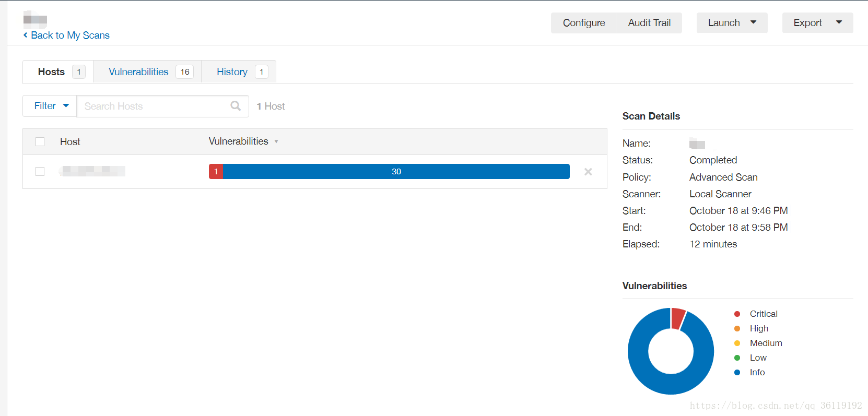Click the 1 Host count label

click(271, 106)
